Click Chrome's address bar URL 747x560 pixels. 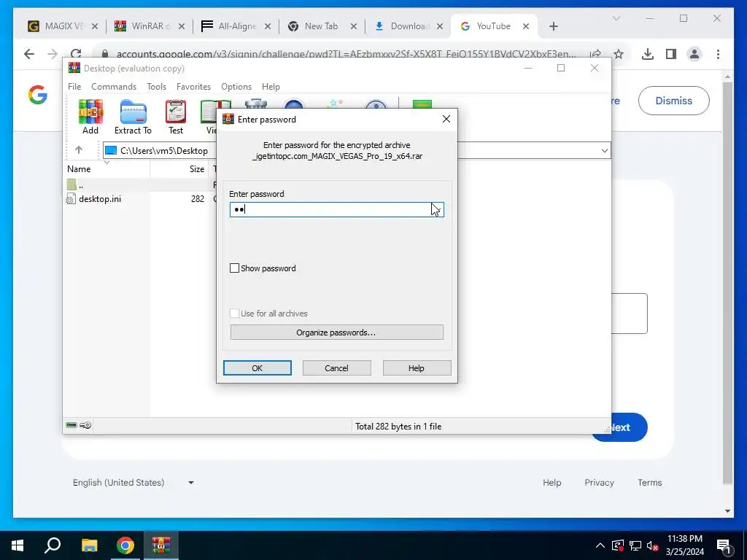346,54
